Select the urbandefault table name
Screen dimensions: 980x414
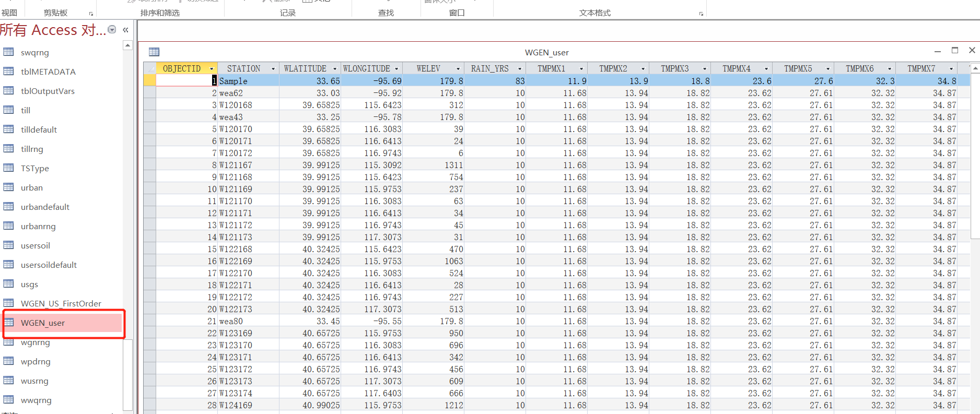point(45,207)
